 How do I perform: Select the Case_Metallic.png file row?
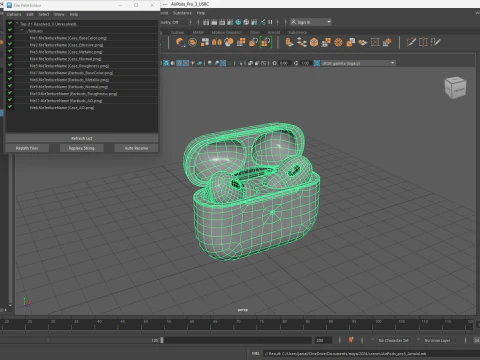[x=82, y=52]
